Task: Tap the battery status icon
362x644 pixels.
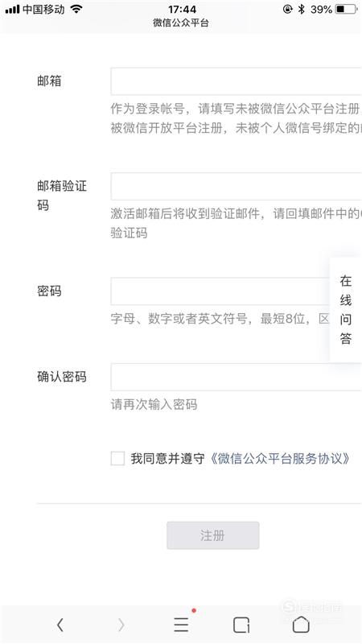Action: click(x=346, y=9)
